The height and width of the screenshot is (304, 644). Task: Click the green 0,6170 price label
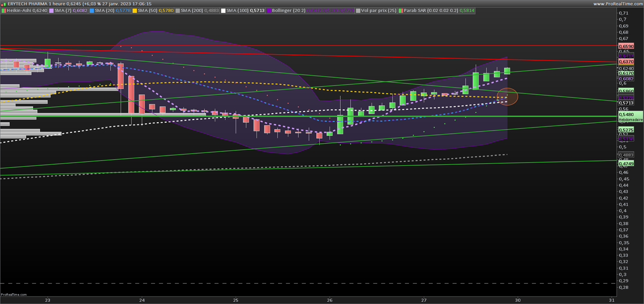[x=626, y=73]
